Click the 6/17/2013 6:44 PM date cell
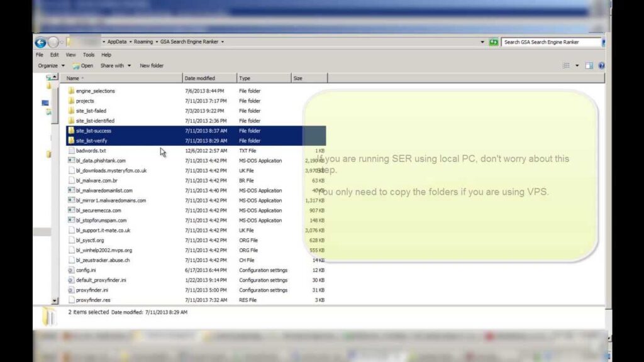Viewport: 644px width, 362px height. tap(206, 270)
